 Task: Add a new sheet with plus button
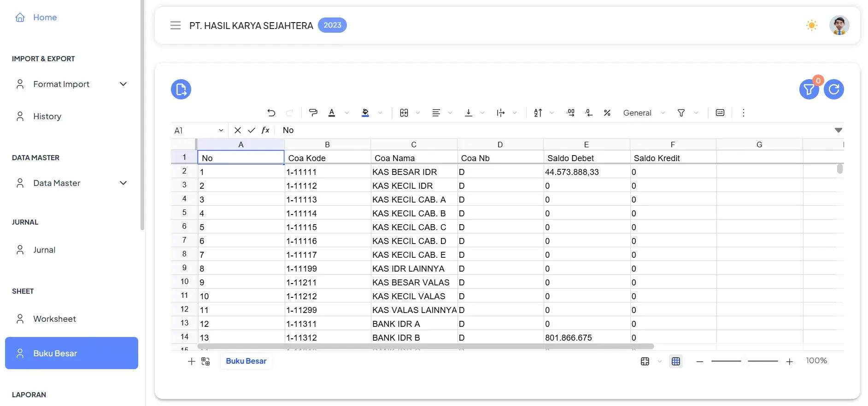192,361
